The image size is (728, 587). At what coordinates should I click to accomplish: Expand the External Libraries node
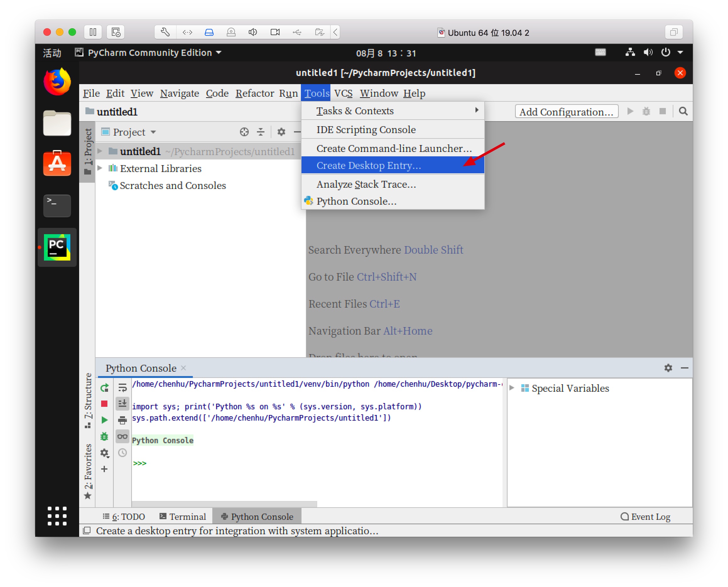(x=100, y=168)
